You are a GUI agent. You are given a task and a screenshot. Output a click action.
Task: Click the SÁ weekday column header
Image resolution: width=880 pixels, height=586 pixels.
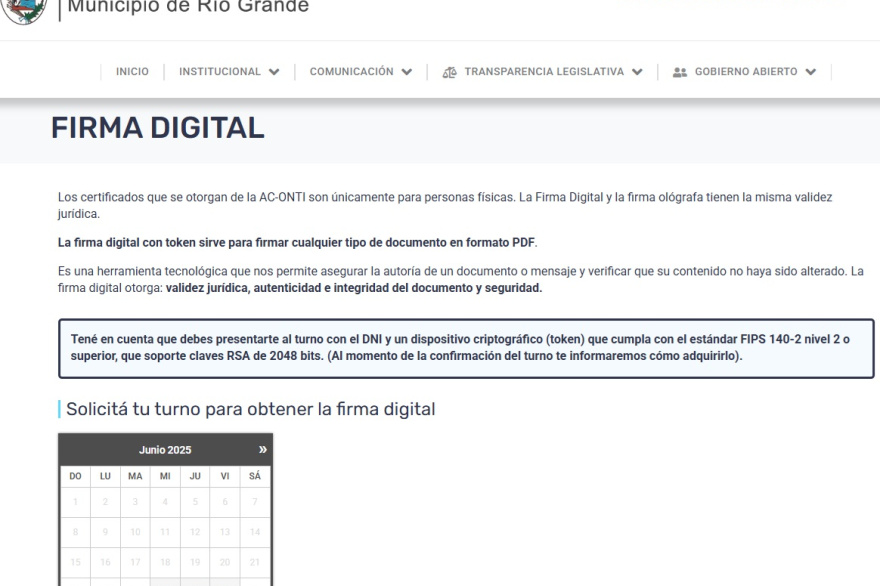coord(255,476)
